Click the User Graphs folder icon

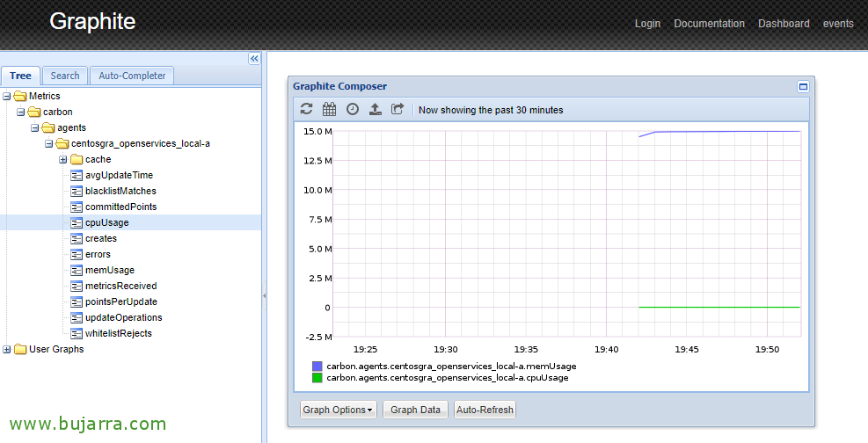[x=20, y=350]
